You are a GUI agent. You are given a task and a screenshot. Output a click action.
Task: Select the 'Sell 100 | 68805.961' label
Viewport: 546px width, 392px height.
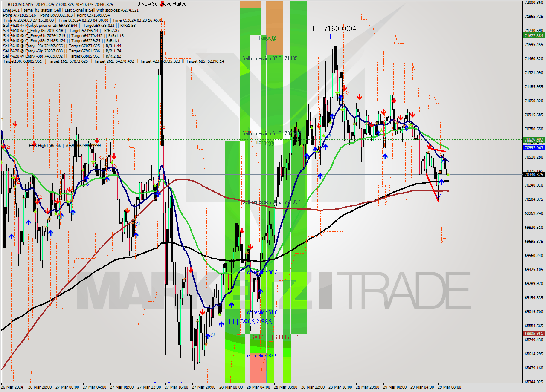274,337
